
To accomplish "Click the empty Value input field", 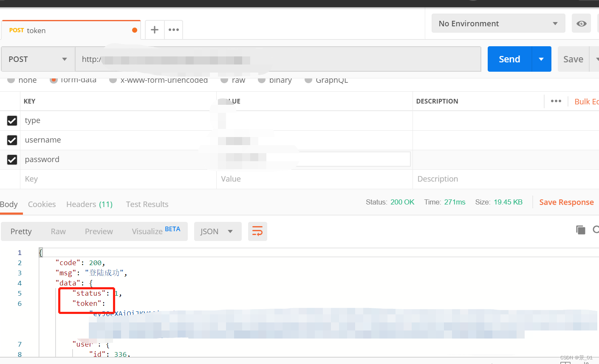I will pyautogui.click(x=314, y=179).
